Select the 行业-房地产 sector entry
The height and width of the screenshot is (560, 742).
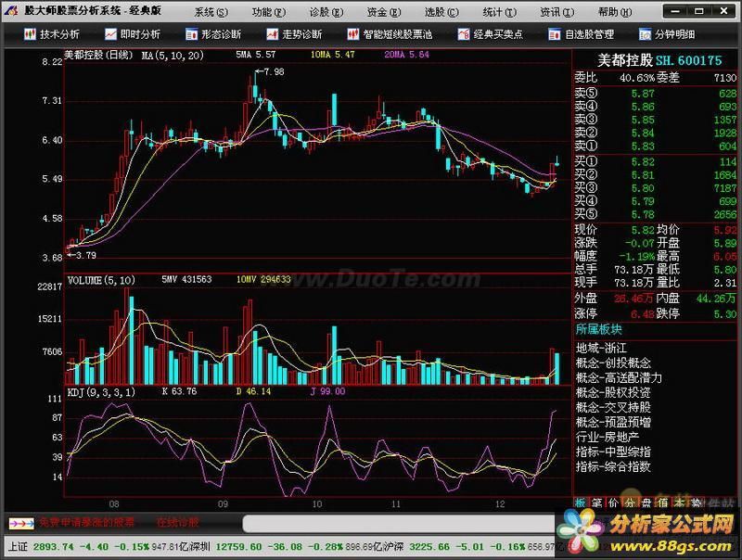(608, 437)
